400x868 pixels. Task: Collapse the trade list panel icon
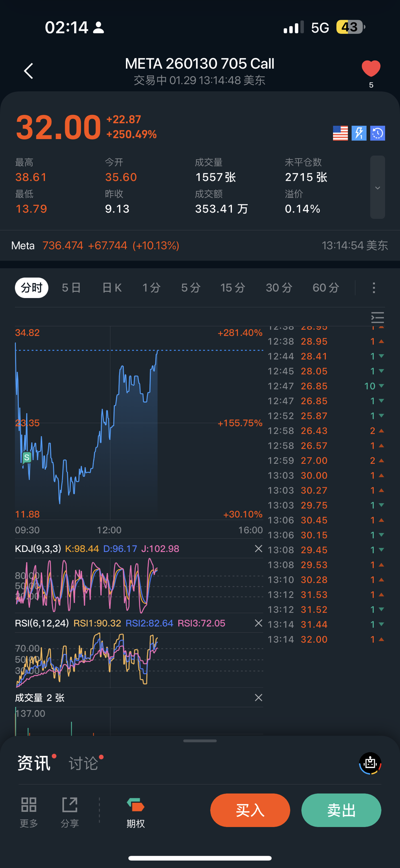click(x=377, y=317)
